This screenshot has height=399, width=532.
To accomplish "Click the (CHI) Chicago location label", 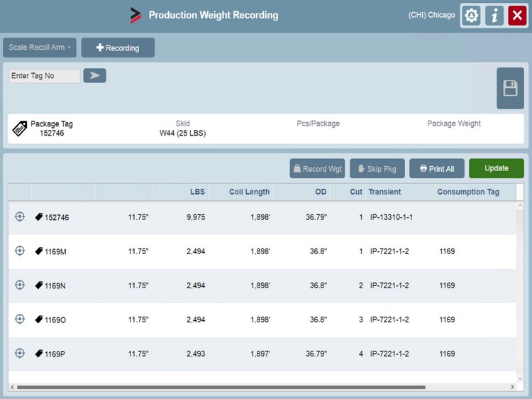I will [431, 15].
